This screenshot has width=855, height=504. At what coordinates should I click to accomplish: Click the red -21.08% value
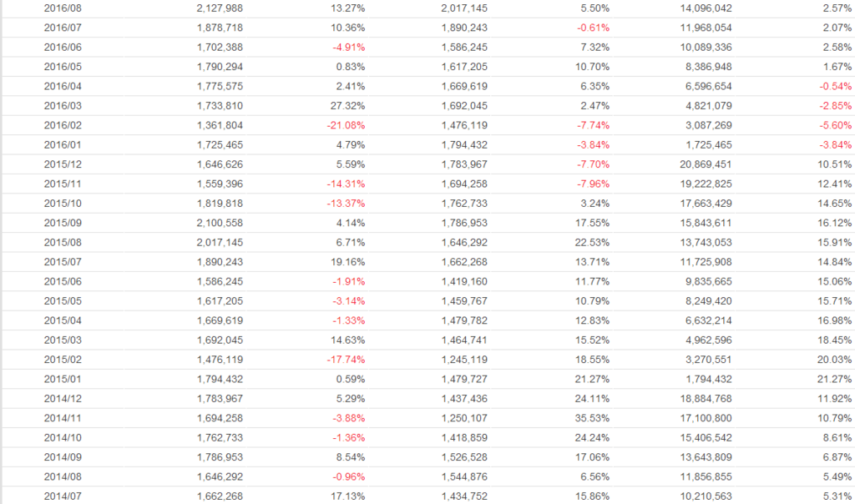pyautogui.click(x=345, y=125)
